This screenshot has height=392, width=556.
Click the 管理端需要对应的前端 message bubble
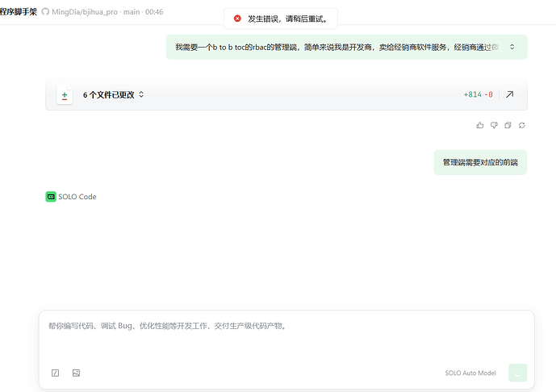[x=480, y=162]
